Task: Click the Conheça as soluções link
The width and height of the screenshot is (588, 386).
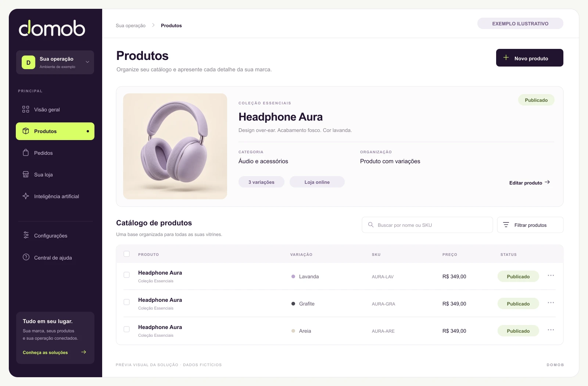Action: (x=54, y=352)
